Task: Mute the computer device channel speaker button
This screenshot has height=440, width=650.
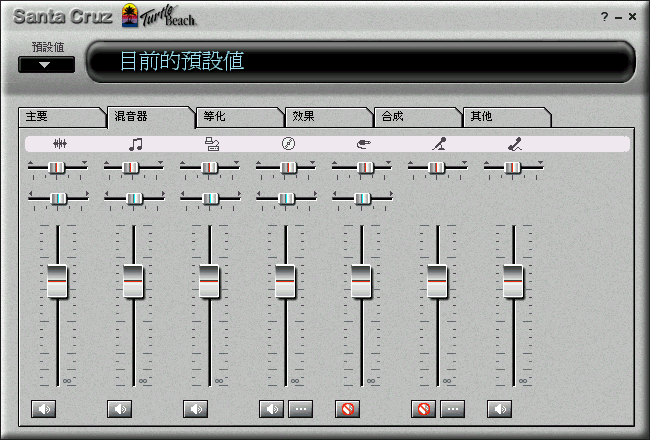Action: pyautogui.click(x=195, y=409)
